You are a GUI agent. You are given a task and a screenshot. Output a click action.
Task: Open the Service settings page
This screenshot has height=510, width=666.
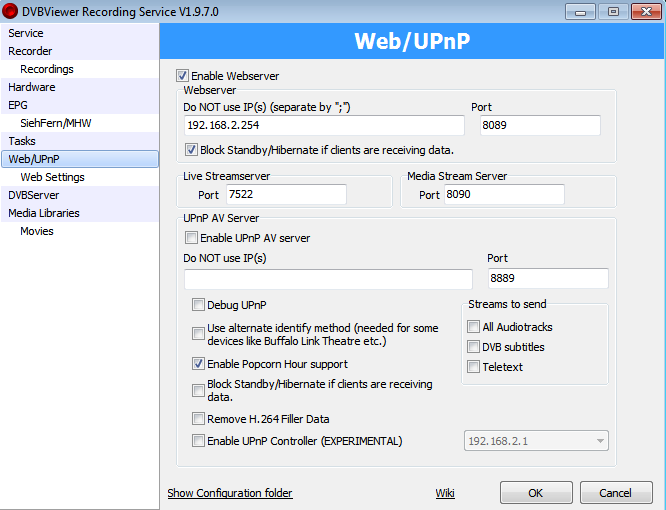point(80,33)
